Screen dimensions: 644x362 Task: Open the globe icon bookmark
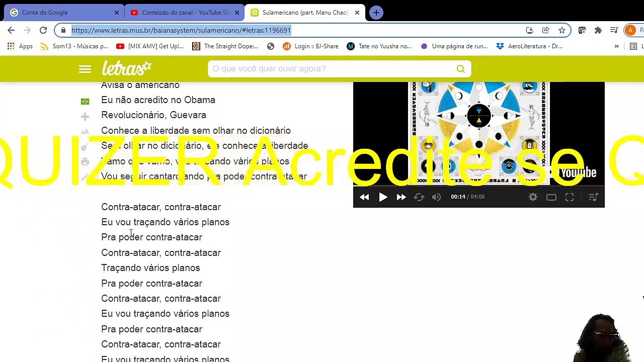(271, 46)
